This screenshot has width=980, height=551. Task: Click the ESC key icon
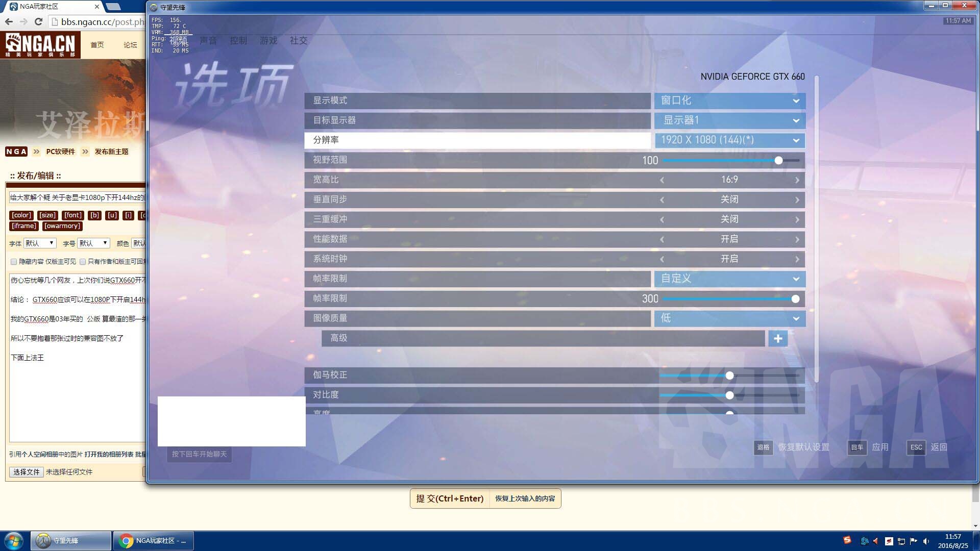click(x=916, y=447)
